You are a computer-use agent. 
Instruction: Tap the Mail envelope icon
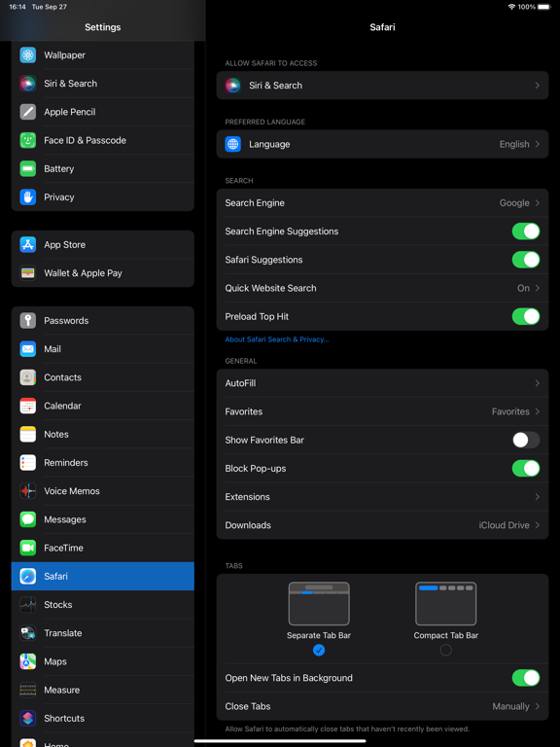pos(27,349)
